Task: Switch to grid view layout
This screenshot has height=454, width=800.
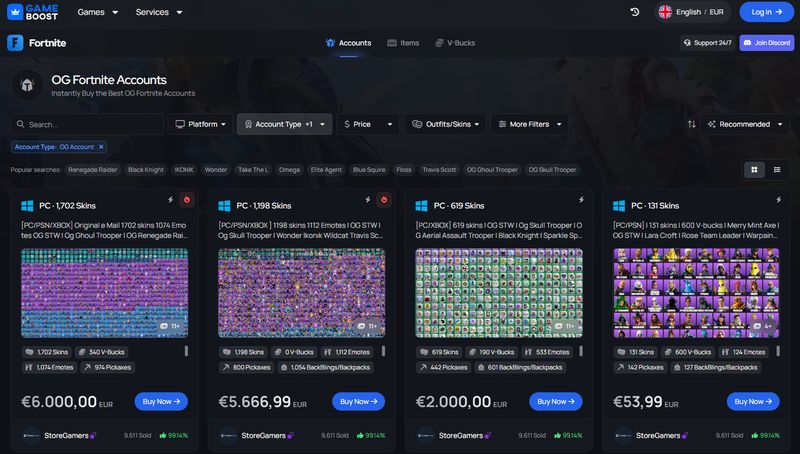Action: point(754,169)
